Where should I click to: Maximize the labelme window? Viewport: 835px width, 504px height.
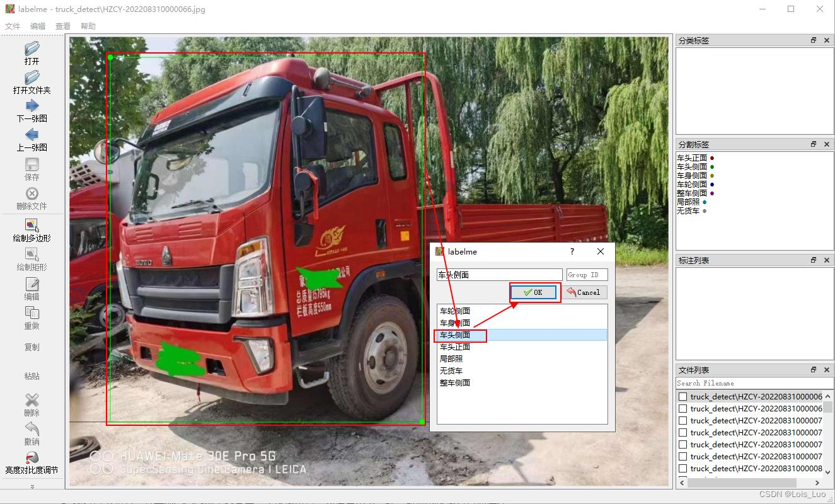[x=791, y=9]
